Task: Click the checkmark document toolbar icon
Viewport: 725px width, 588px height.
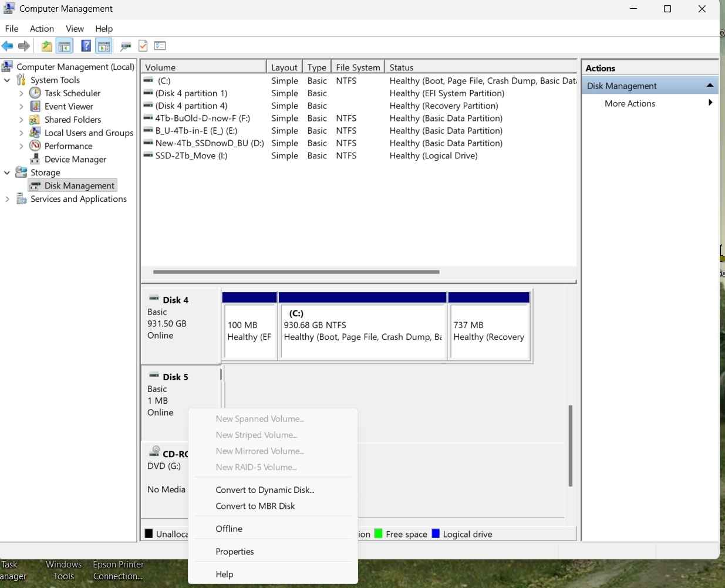Action: (x=143, y=46)
